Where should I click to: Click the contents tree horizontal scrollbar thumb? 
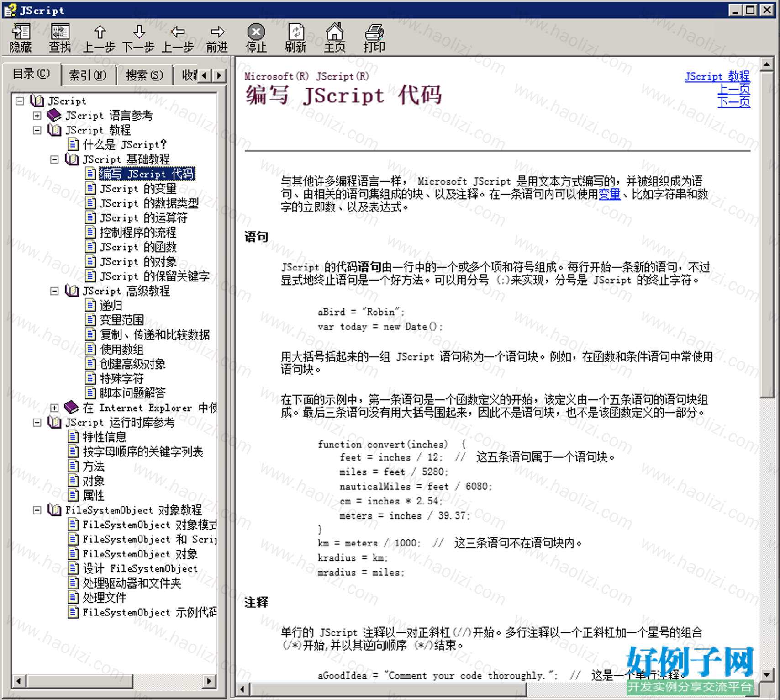pos(79,681)
